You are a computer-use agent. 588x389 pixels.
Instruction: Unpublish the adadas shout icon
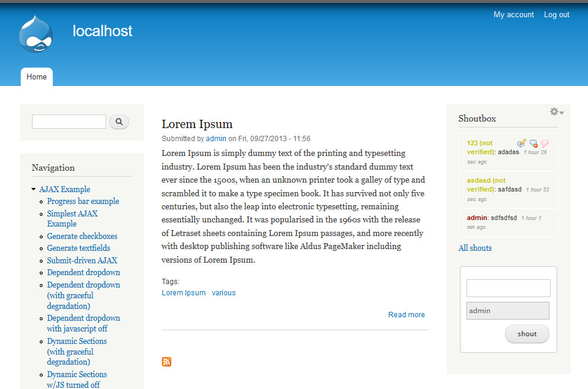(533, 143)
